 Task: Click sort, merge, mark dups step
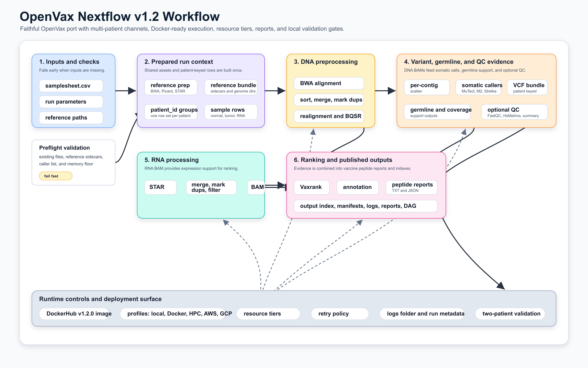(329, 100)
